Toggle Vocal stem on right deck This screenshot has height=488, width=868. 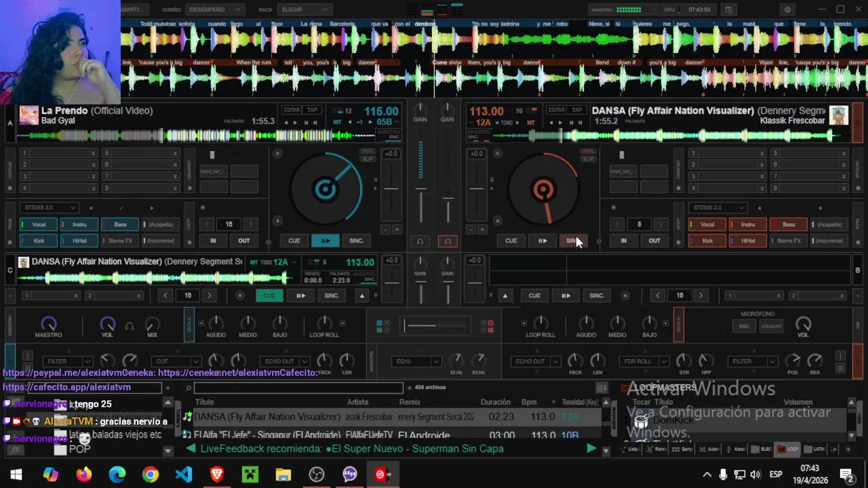pyautogui.click(x=707, y=224)
